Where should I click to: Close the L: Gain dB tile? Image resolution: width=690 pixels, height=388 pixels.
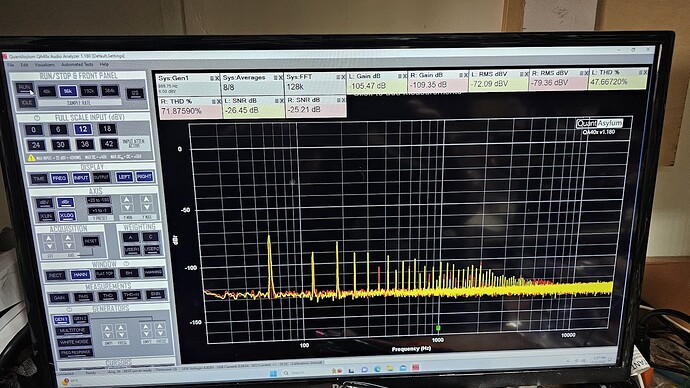404,77
